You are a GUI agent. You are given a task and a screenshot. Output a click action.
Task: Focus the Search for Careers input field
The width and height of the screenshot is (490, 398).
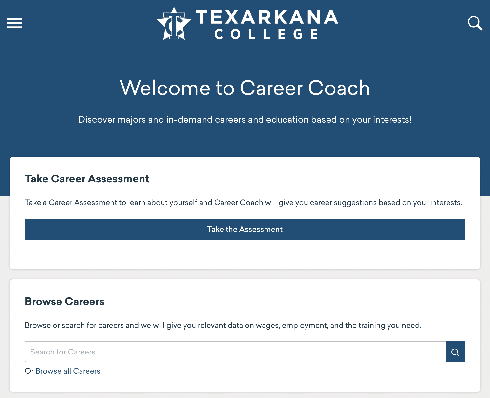click(235, 352)
